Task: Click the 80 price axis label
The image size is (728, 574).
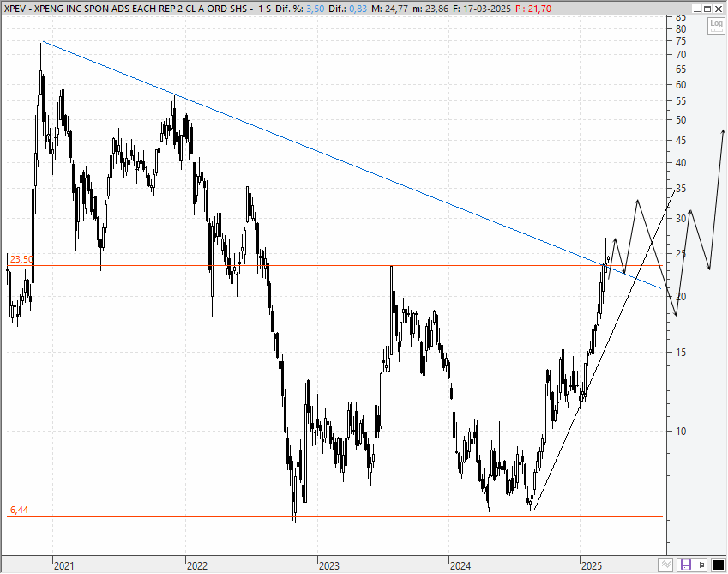Action: tap(681, 29)
